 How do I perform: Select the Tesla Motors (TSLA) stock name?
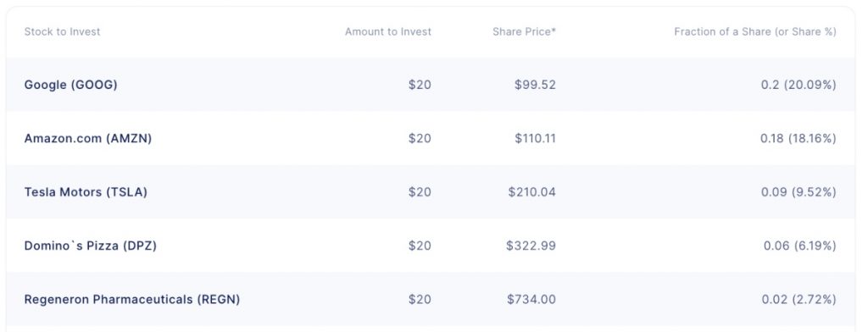[x=86, y=192]
